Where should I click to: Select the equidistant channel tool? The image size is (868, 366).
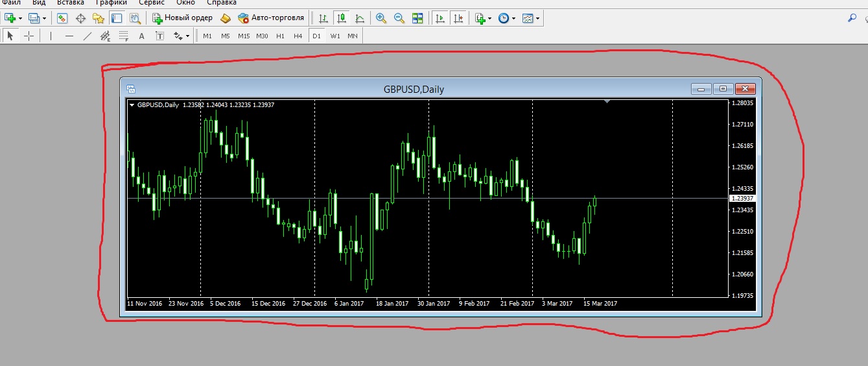pyautogui.click(x=106, y=36)
